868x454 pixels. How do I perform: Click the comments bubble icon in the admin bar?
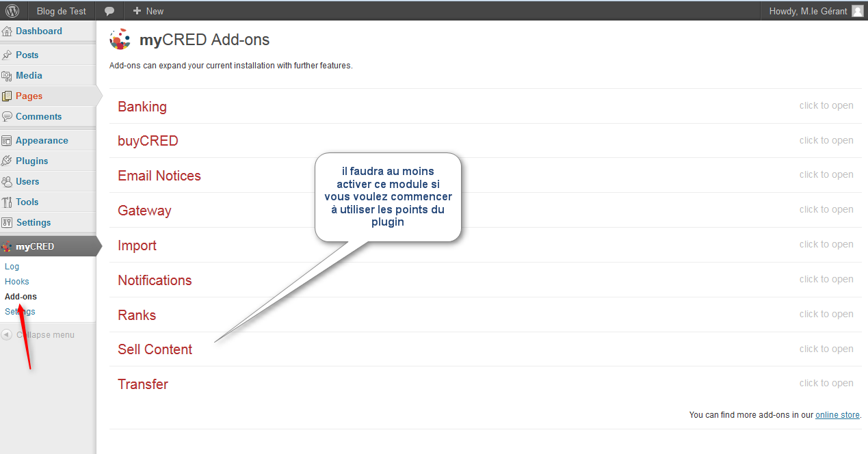[109, 11]
